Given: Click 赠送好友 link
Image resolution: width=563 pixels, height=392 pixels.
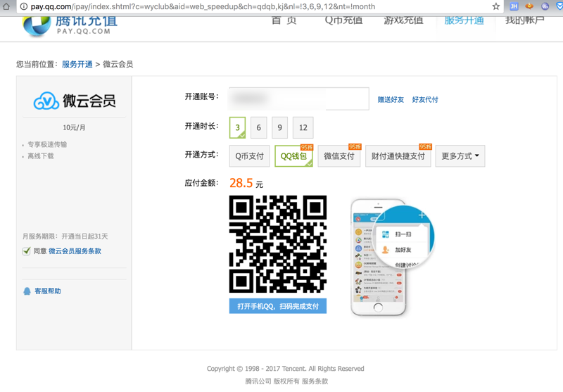Looking at the screenshot, I should coord(391,100).
